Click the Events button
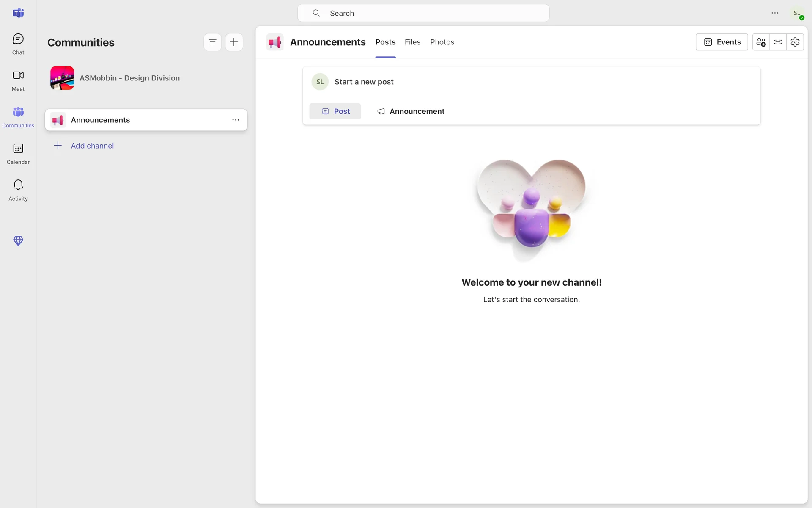This screenshot has width=812, height=508. [721, 42]
